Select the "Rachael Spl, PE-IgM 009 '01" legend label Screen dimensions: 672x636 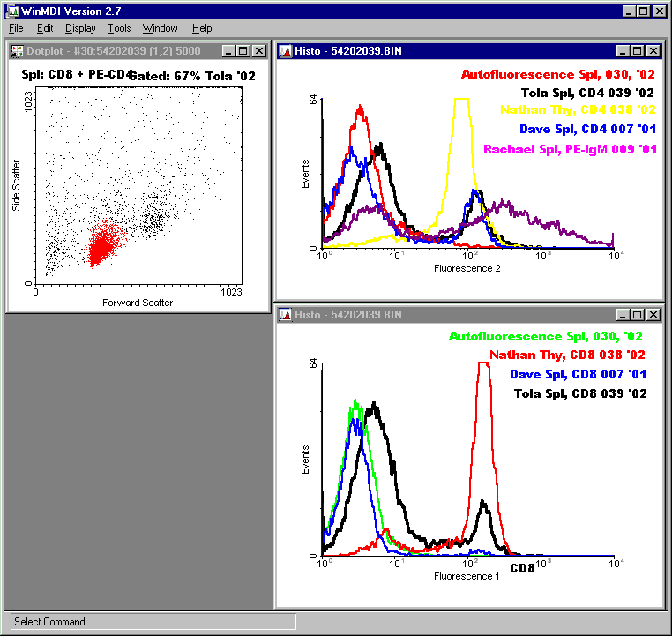(x=570, y=149)
